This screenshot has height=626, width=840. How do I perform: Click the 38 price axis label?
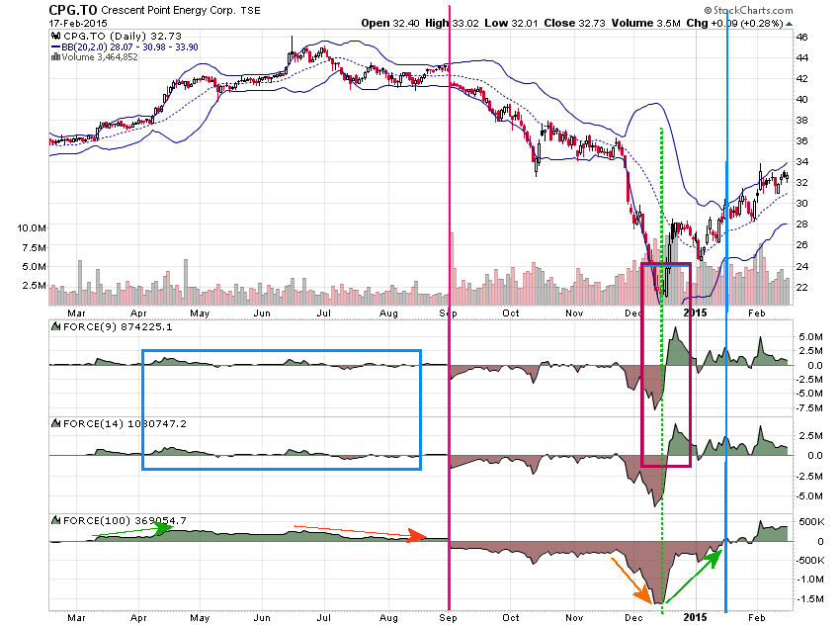click(x=802, y=121)
